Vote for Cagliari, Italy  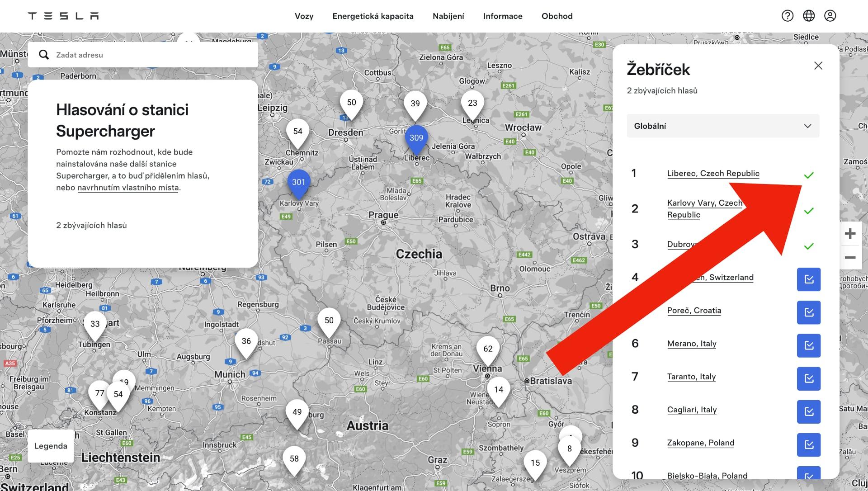click(809, 411)
